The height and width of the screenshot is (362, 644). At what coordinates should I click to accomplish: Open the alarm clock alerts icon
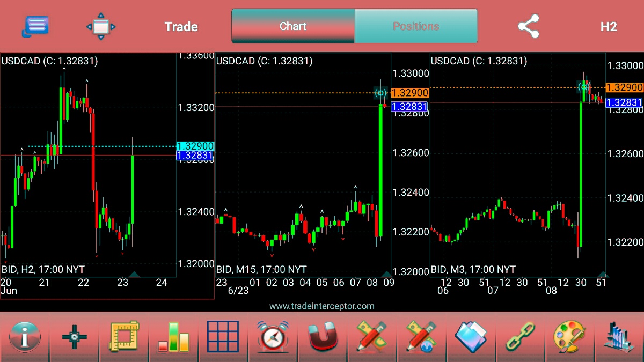tap(273, 337)
